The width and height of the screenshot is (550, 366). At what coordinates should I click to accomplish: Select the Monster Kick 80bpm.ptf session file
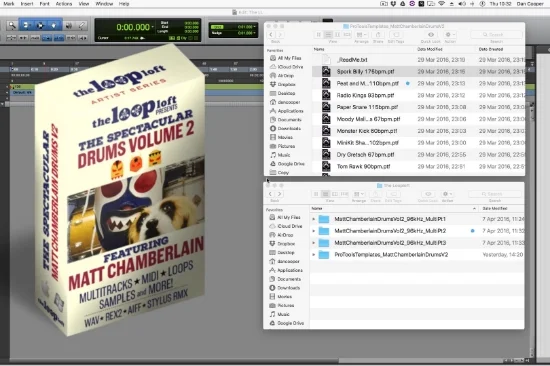point(418,131)
